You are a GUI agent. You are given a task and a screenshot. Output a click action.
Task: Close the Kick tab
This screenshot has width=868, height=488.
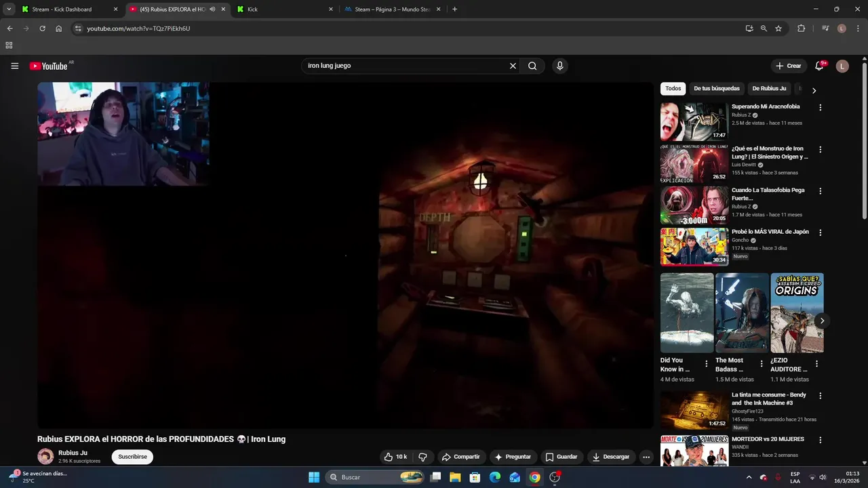[331, 9]
